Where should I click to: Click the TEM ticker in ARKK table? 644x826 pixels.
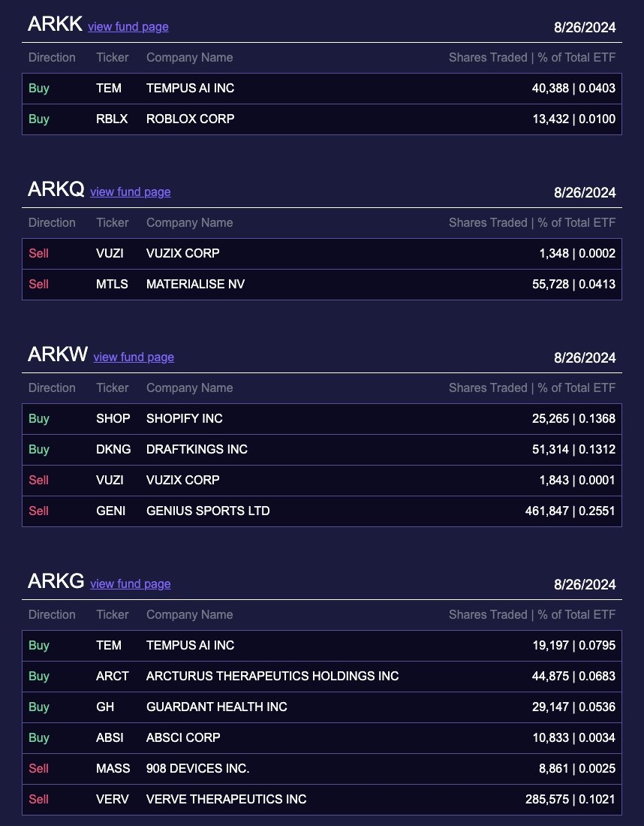109,88
